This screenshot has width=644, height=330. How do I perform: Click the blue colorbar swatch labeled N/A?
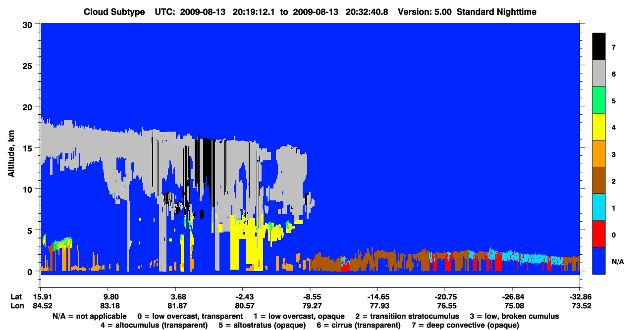click(599, 261)
